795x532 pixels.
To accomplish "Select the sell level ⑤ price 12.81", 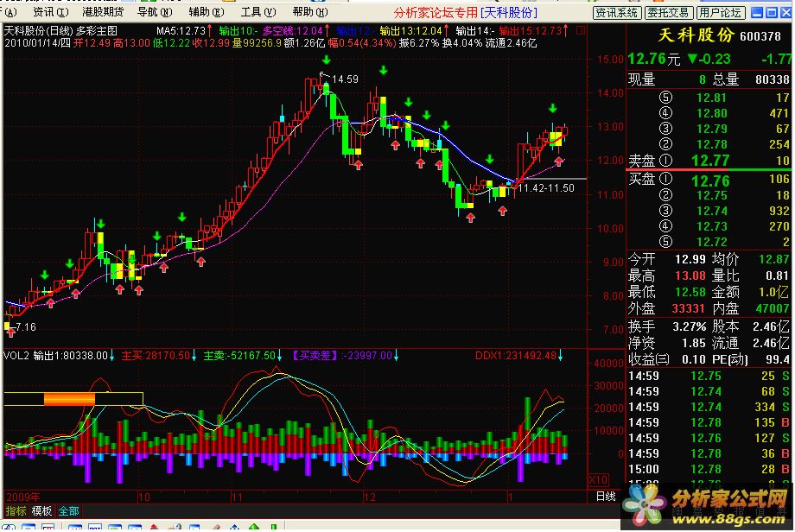I will 711,98.
